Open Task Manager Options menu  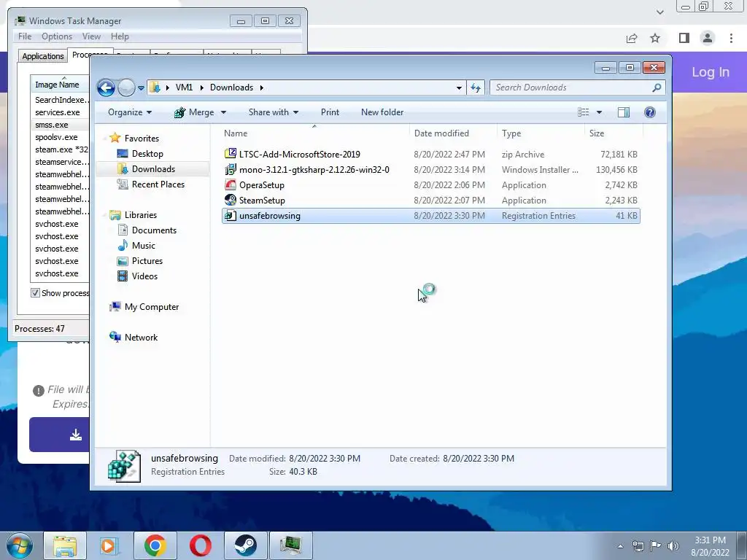point(57,36)
